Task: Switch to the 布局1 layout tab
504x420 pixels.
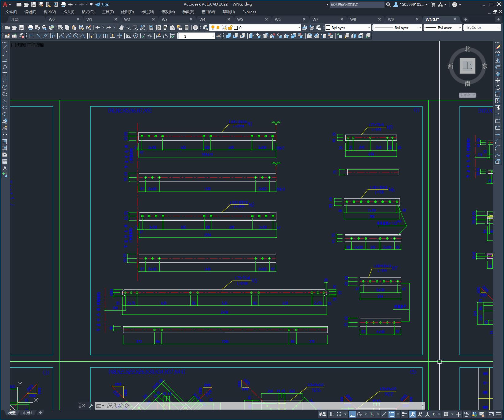Action: tap(27, 413)
